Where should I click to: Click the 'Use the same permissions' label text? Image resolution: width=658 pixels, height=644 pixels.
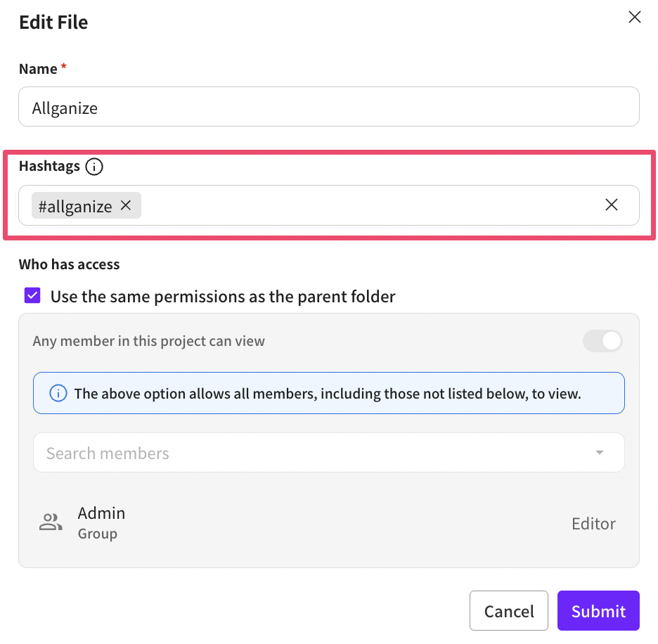pyautogui.click(x=223, y=296)
